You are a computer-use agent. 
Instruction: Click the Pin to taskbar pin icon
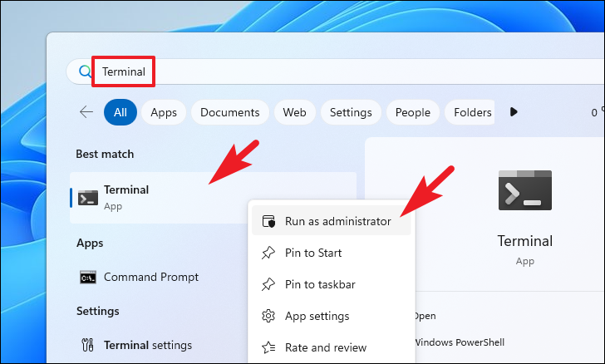click(x=268, y=284)
